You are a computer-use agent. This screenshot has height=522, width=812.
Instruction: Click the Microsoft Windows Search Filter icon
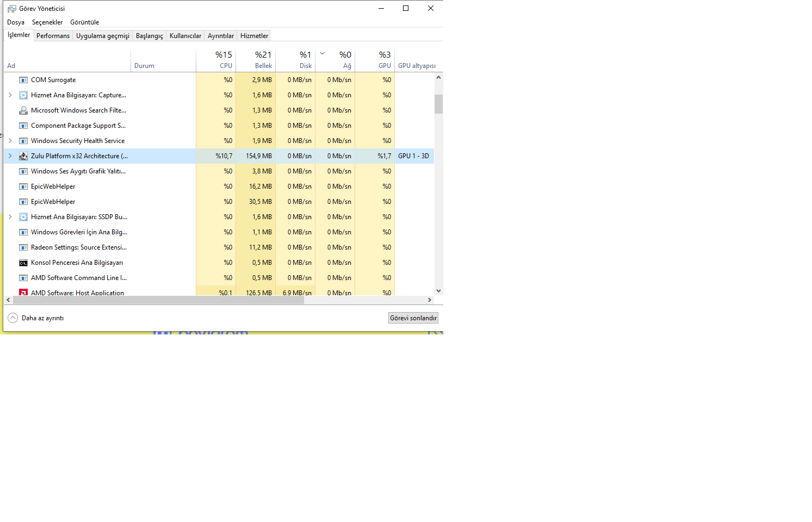tap(23, 110)
